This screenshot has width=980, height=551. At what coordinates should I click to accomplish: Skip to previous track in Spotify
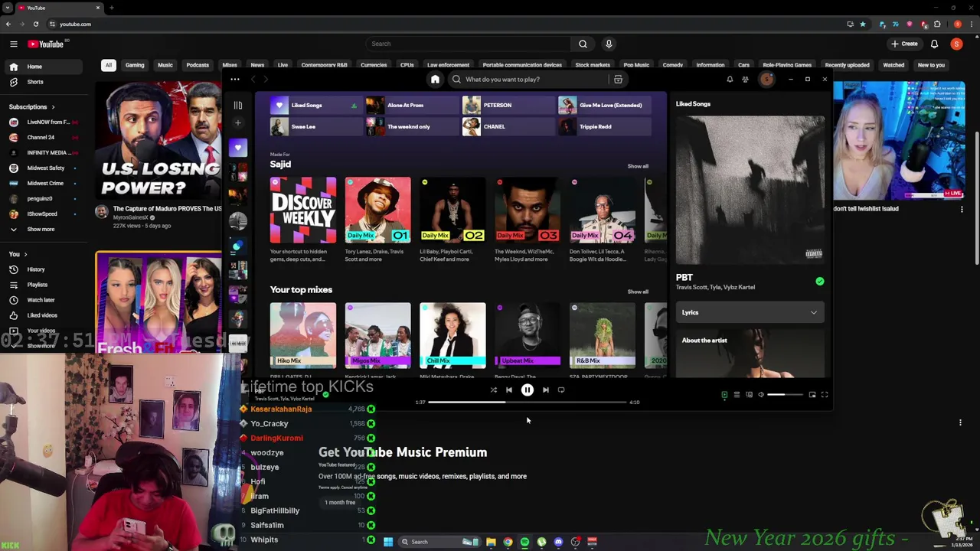click(509, 390)
